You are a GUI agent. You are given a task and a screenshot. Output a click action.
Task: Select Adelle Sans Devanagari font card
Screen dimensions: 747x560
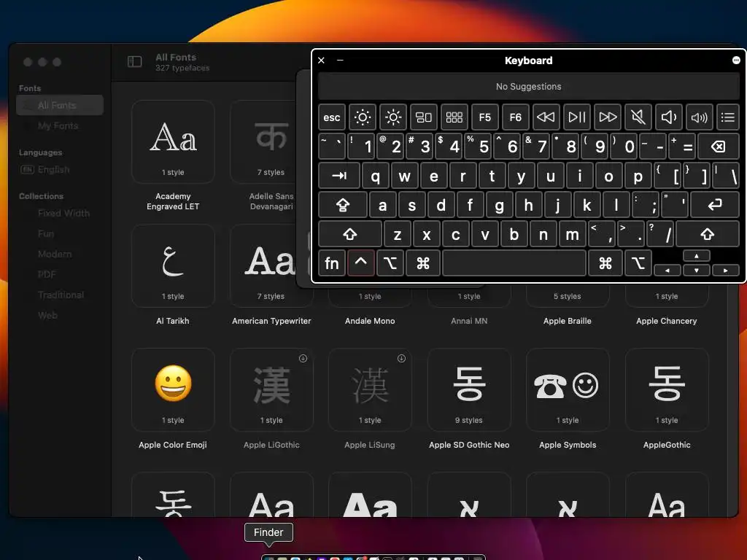pos(263,142)
